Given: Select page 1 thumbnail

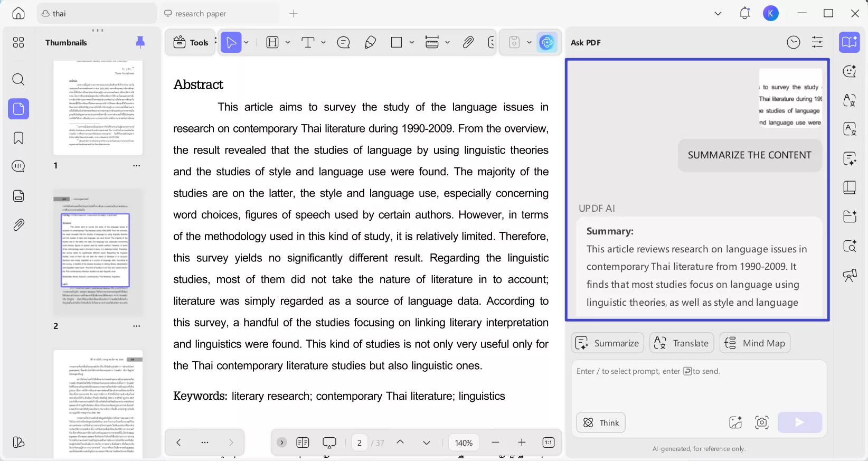Looking at the screenshot, I should point(98,108).
